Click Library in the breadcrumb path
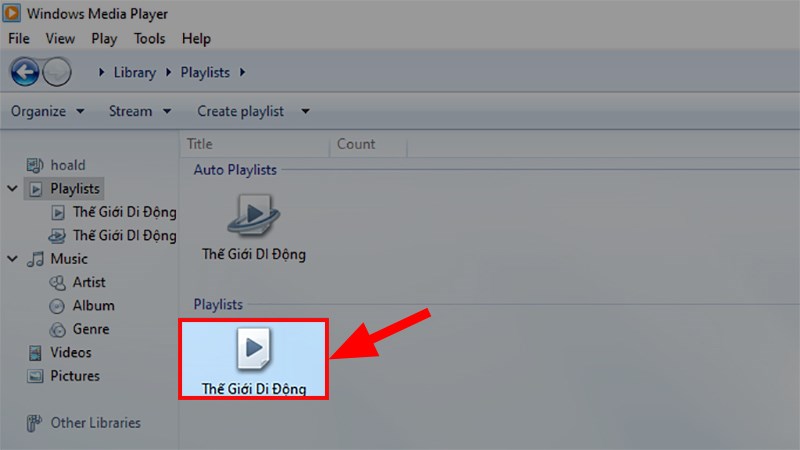Viewport: 800px width, 450px height. pos(135,72)
